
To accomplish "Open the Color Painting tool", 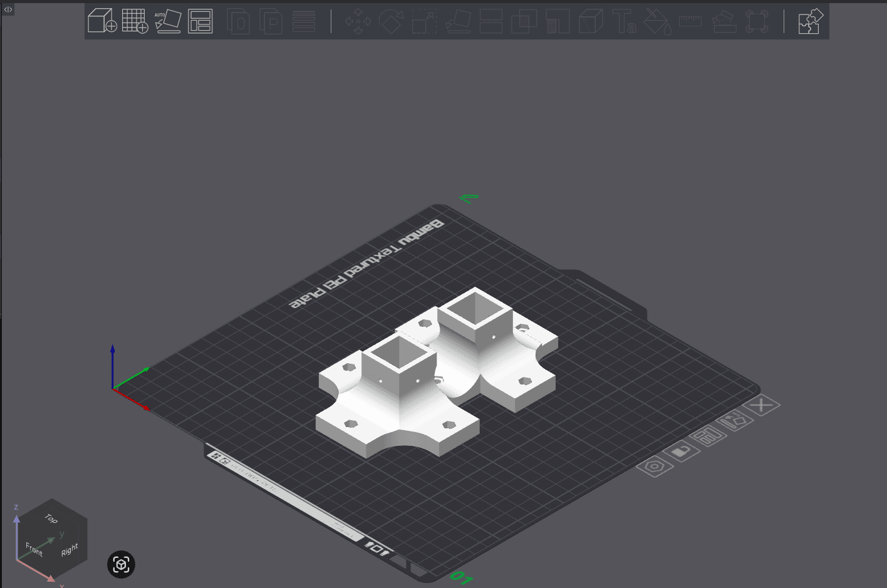I will 655,21.
